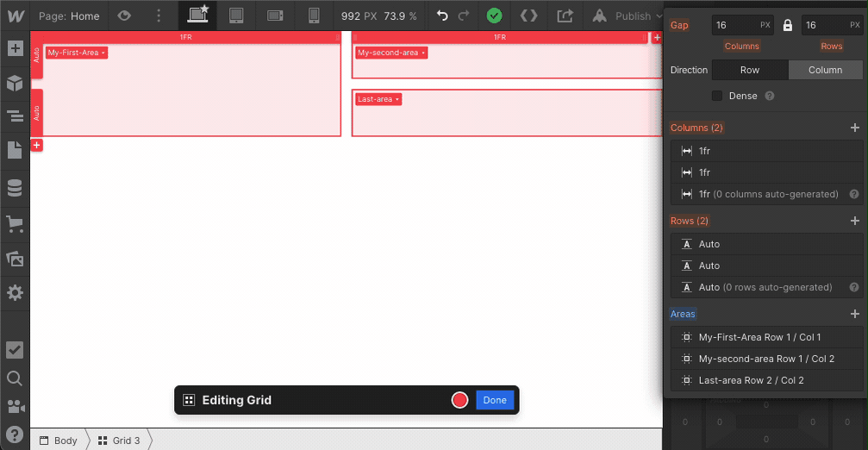Image resolution: width=868 pixels, height=450 pixels.
Task: Open the video tutorials icon
Action: (x=15, y=406)
